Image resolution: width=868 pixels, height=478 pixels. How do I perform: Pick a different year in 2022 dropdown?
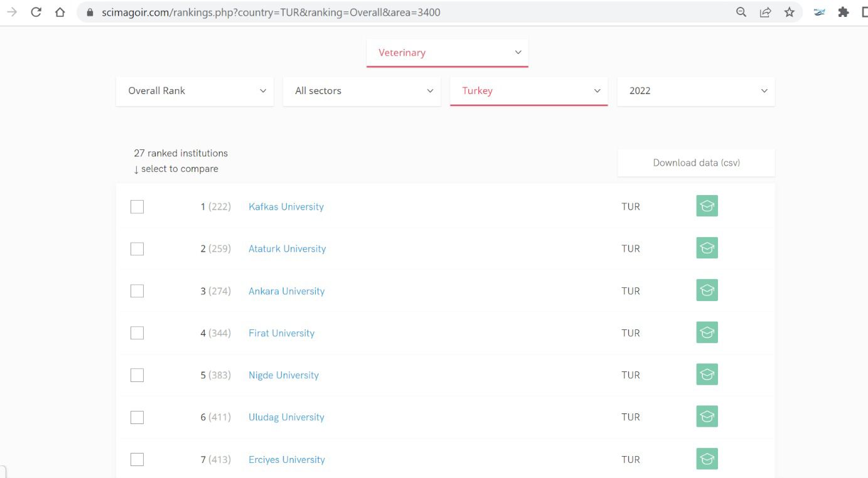pos(696,91)
